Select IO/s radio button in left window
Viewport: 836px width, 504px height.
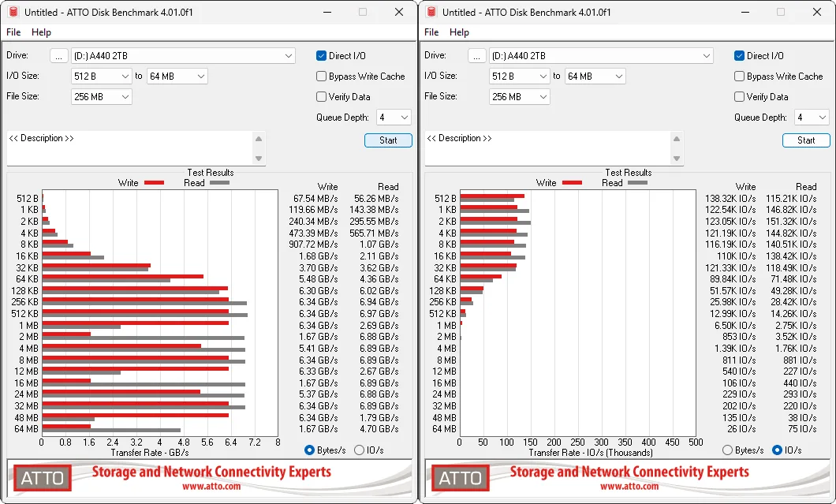click(x=359, y=450)
